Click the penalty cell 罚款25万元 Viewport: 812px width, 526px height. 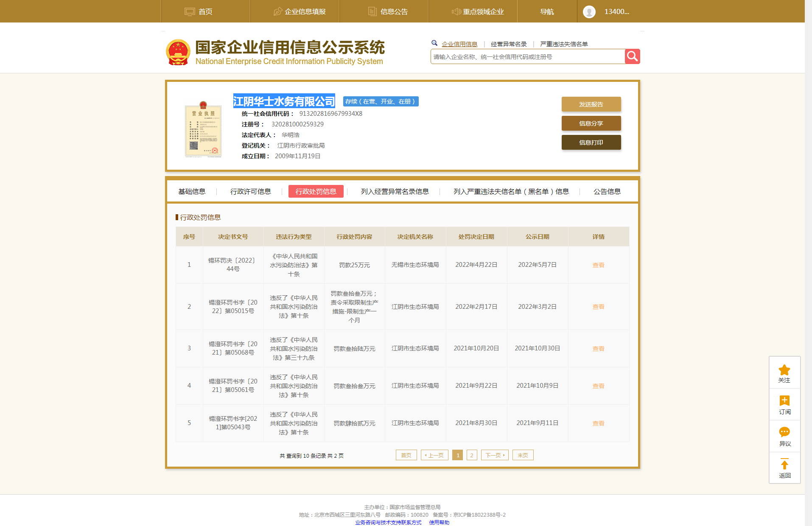(354, 265)
